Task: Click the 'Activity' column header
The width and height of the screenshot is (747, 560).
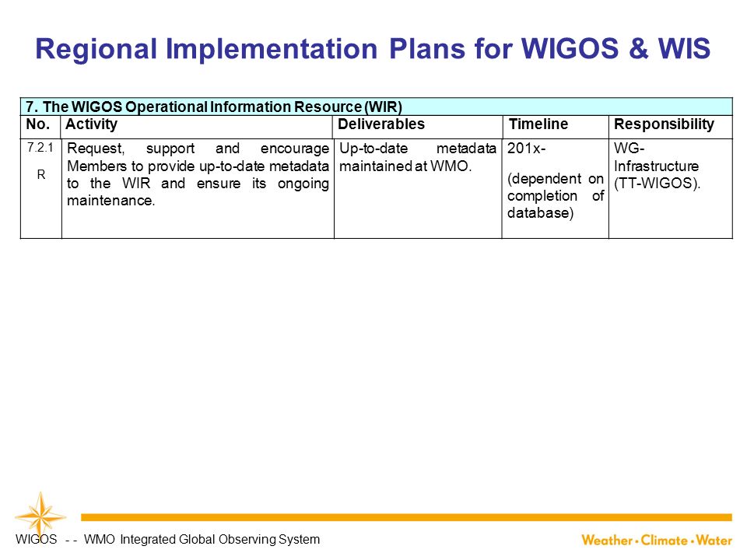Action: point(91,124)
